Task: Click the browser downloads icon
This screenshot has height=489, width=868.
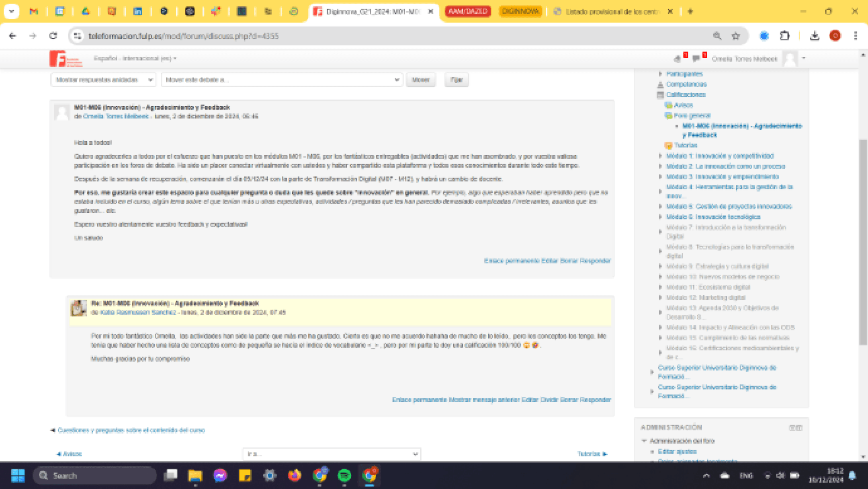Action: 815,36
